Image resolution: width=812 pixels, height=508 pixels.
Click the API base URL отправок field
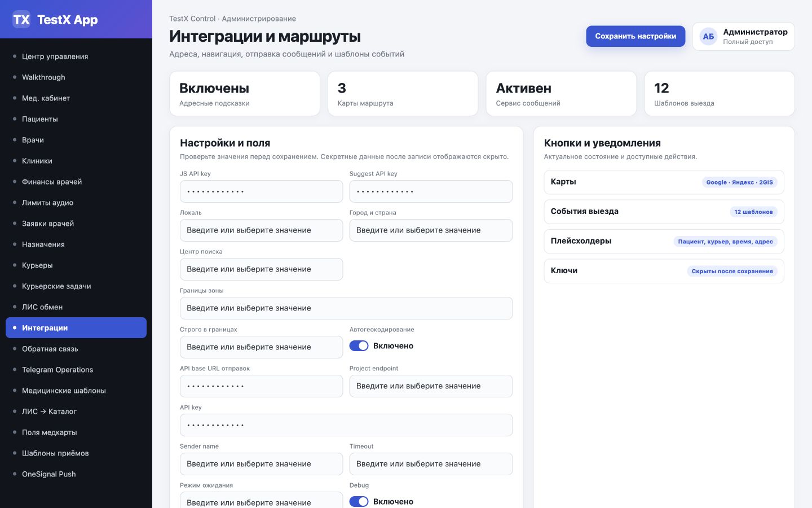pos(261,386)
